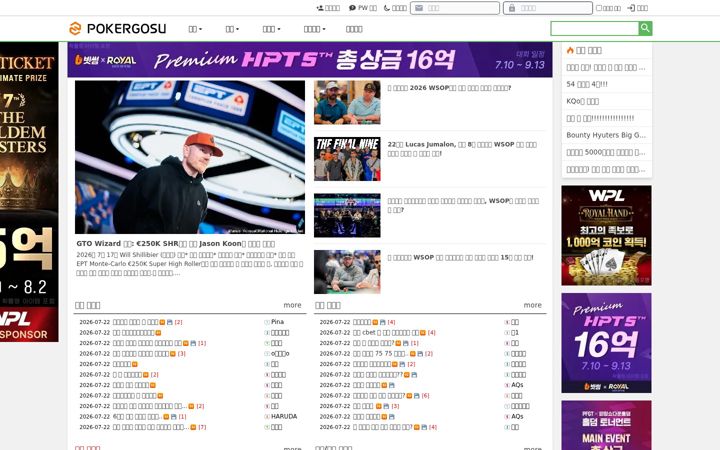The width and height of the screenshot is (720, 450).
Task: Click the password input field
Action: coord(548,8)
